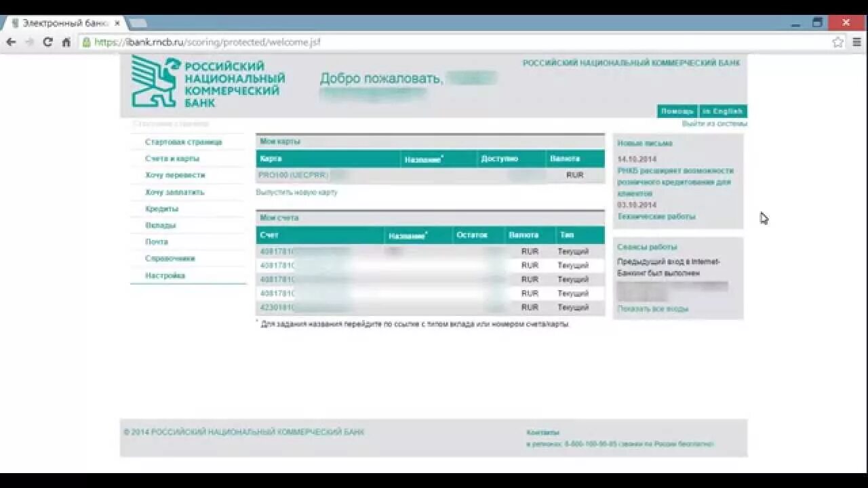
Task: Click RUR currency in PRO100 card row
Action: [x=574, y=175]
